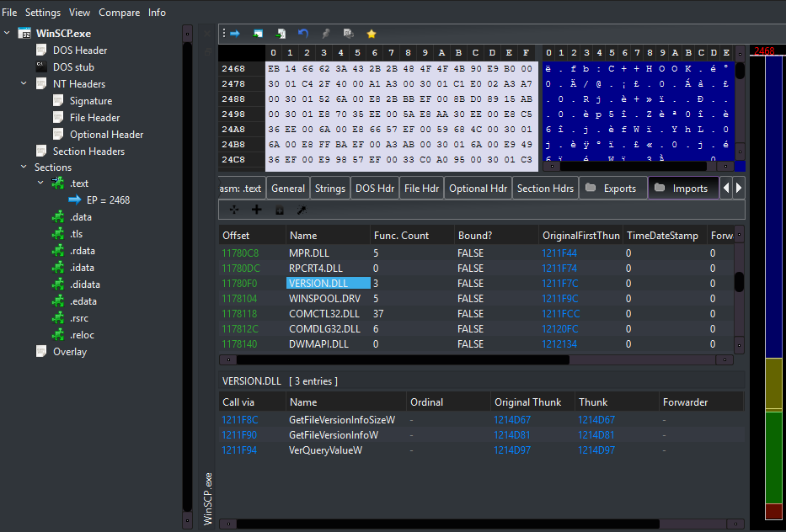Click the plus icon to add an import
Viewport: 786px width, 532px height.
[x=257, y=210]
